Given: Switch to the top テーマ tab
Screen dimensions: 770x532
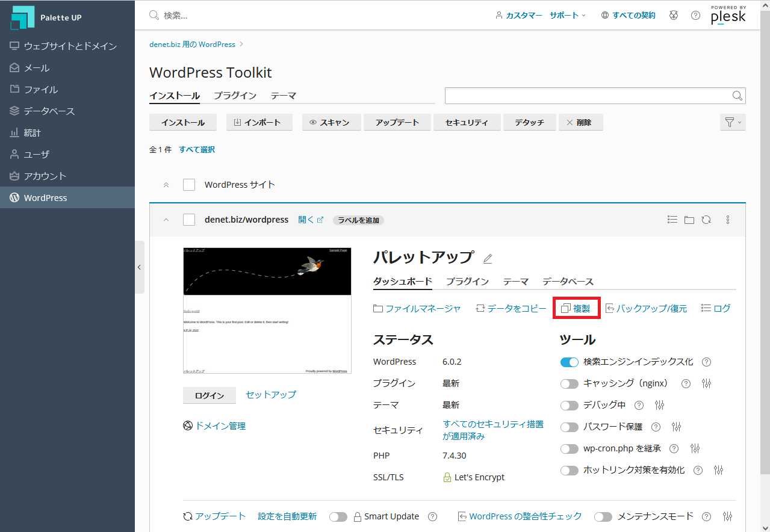Looking at the screenshot, I should [283, 96].
